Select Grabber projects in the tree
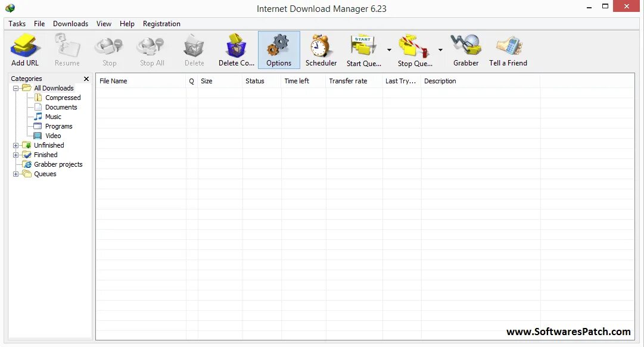644x347 pixels. (58, 164)
